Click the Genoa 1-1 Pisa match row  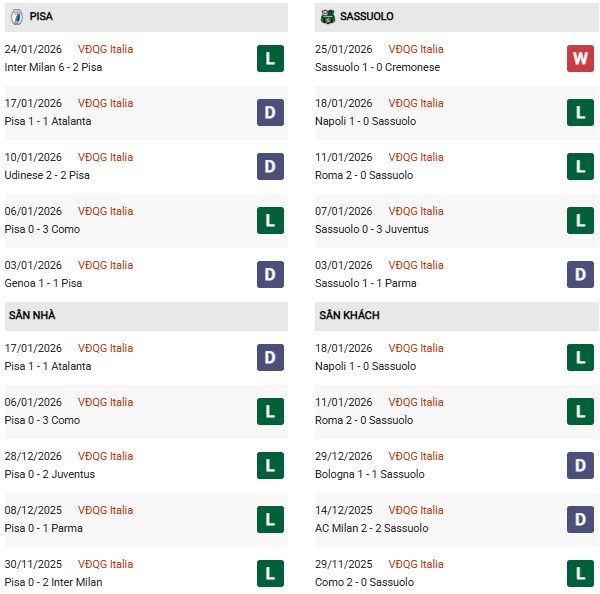43,283
